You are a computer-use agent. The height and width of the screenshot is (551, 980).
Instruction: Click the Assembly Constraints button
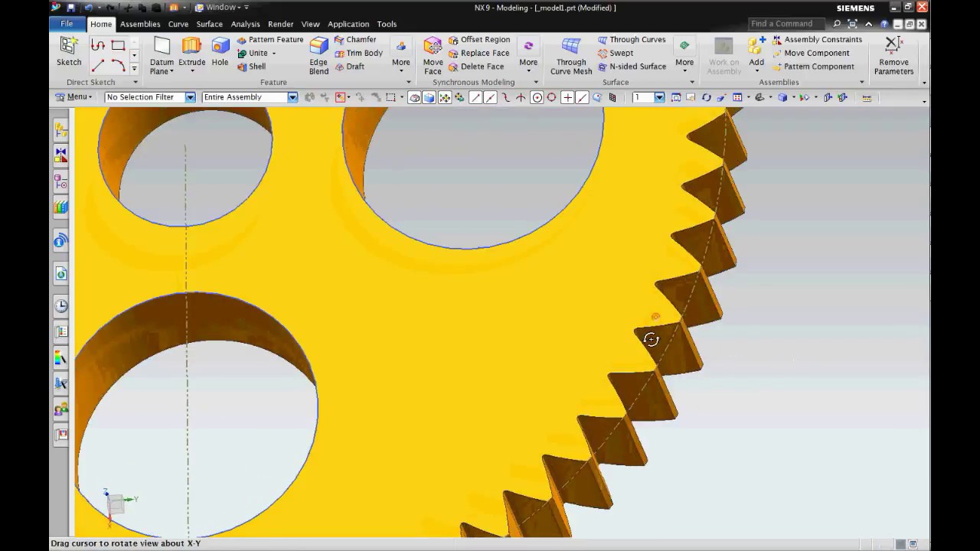point(817,40)
